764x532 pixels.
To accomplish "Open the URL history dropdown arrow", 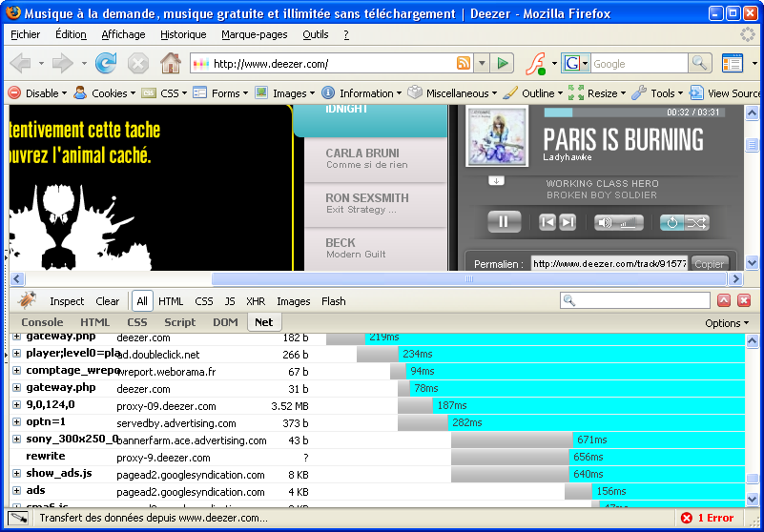I will tap(482, 63).
